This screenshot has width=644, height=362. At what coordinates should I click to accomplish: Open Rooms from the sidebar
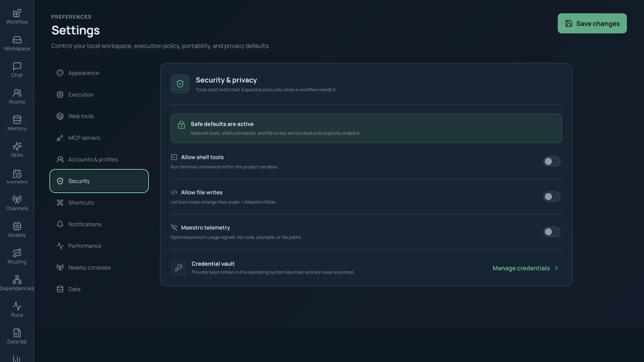pos(17,97)
